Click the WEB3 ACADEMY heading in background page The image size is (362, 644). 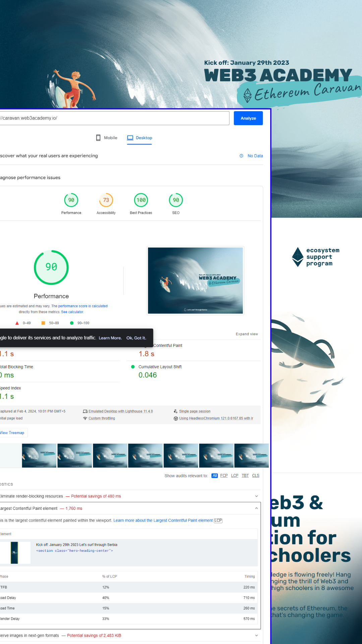(278, 75)
